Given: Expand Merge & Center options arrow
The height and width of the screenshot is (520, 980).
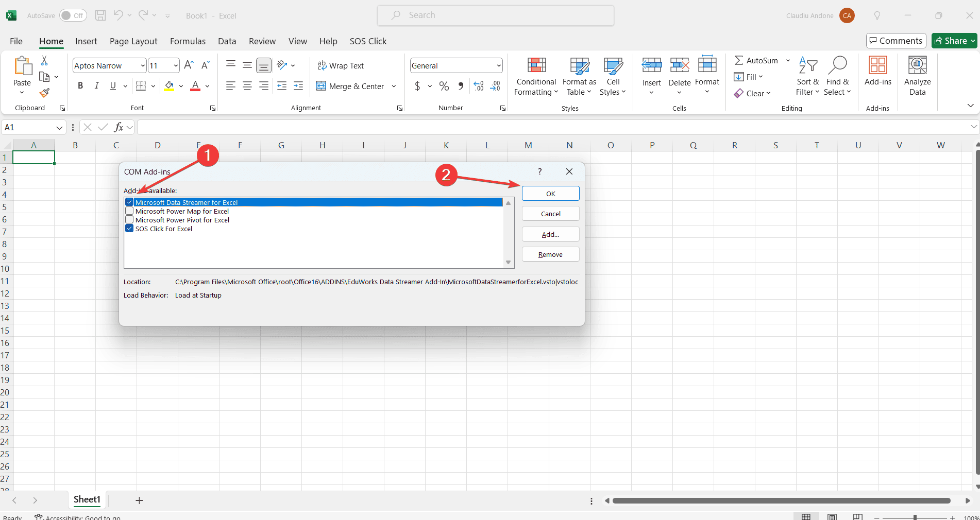Looking at the screenshot, I should click(394, 86).
